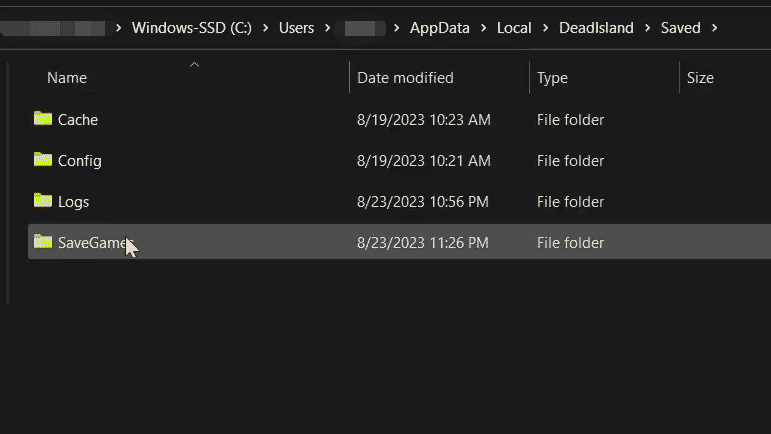
Task: Go to Local in the breadcrumb
Action: 514,28
